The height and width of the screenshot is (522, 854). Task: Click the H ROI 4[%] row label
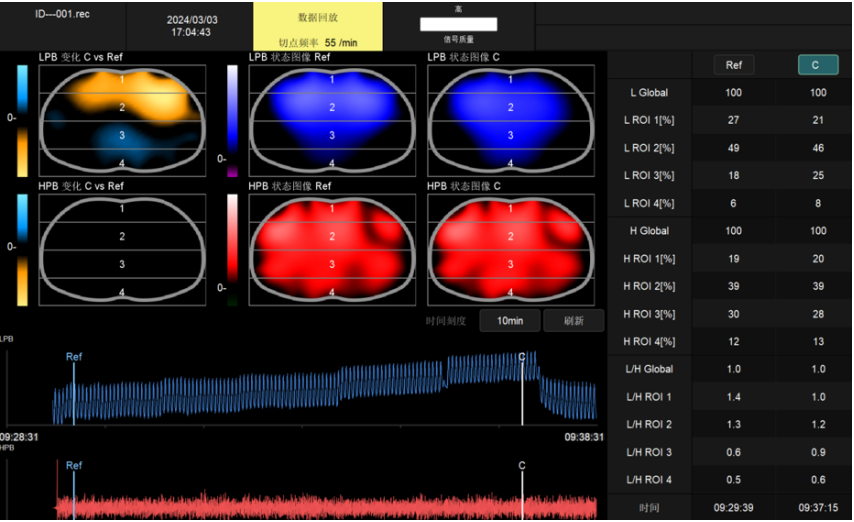(x=649, y=342)
